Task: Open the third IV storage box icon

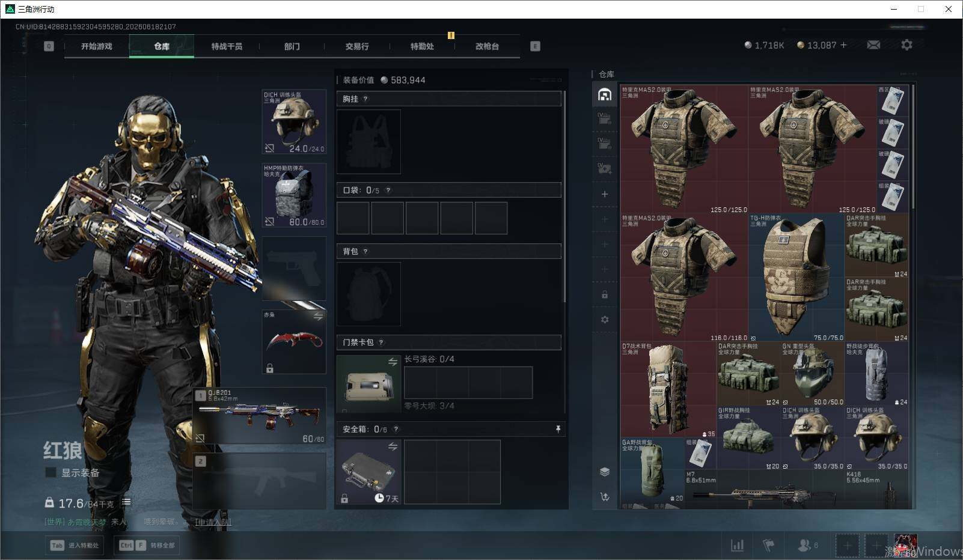Action: 605,168
